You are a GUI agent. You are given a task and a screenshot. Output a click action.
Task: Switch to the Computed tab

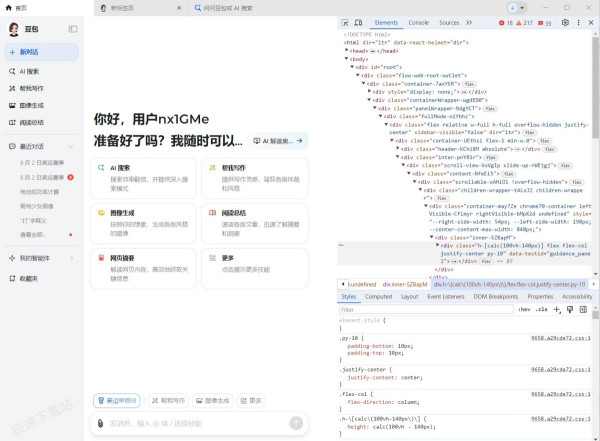pyautogui.click(x=378, y=297)
